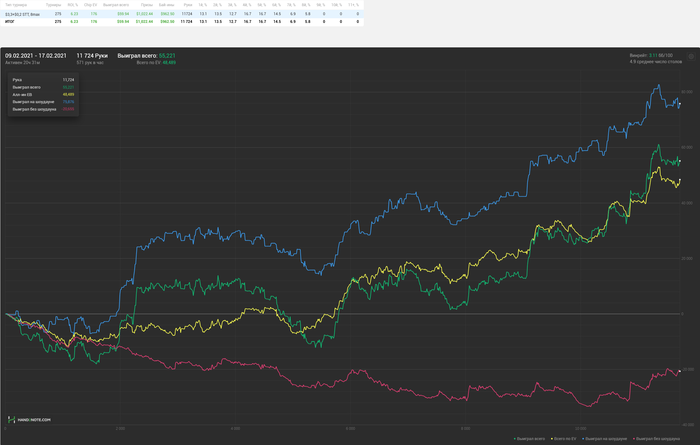The image size is (700, 445).
Task: Click the 'Всего по EV: 48,489' subheading
Action: pyautogui.click(x=156, y=63)
